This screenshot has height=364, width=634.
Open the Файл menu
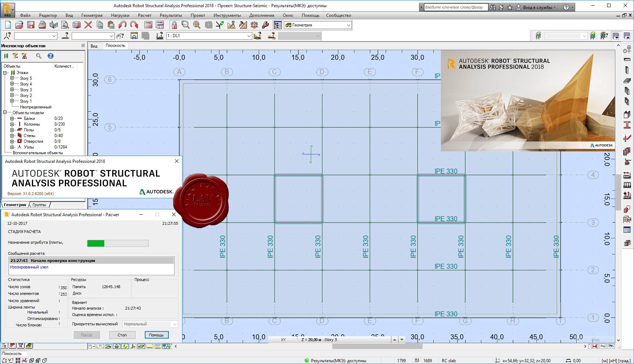(25, 15)
